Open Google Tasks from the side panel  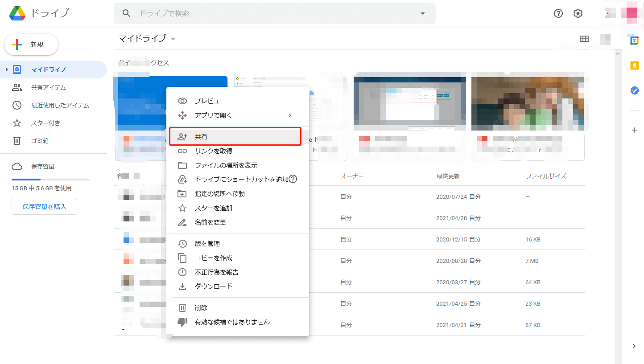point(634,90)
